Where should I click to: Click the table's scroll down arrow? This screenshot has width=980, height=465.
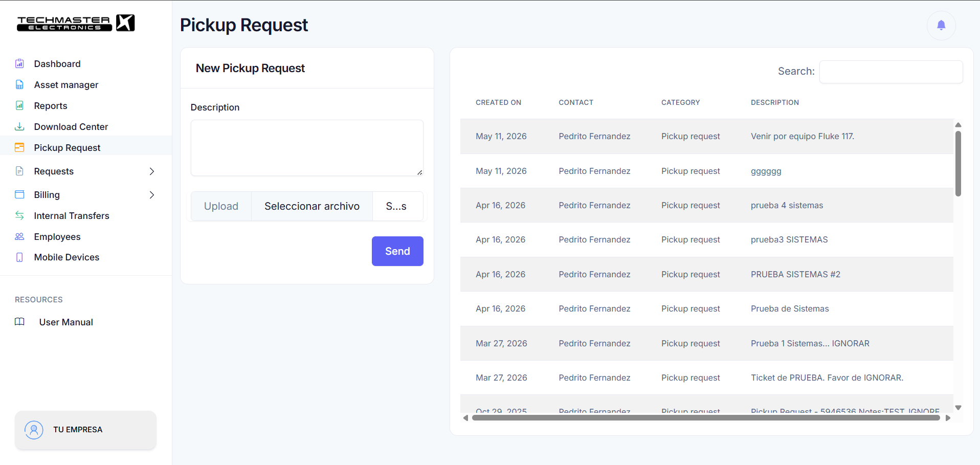pos(959,408)
